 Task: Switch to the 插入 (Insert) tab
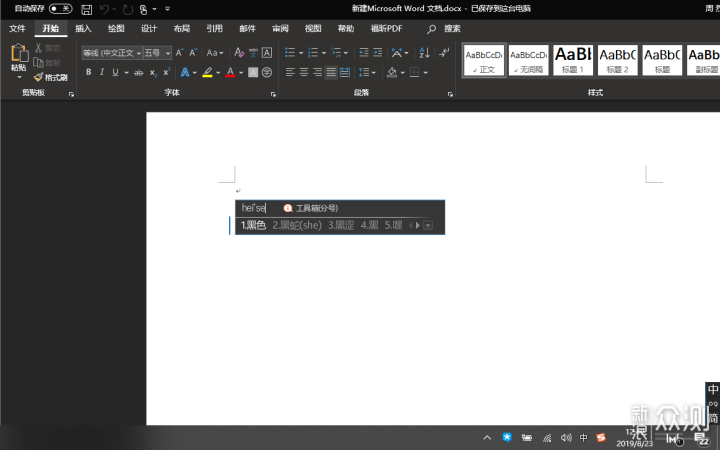[83, 28]
